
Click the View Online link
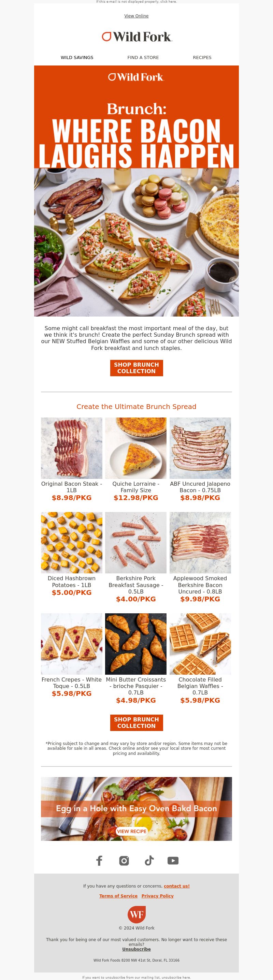[x=136, y=16]
